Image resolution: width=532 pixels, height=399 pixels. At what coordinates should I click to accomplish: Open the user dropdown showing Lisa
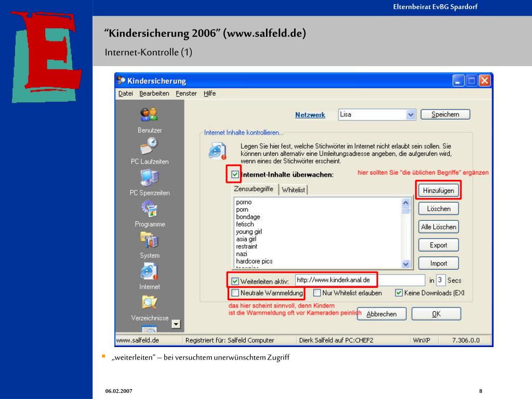377,115
